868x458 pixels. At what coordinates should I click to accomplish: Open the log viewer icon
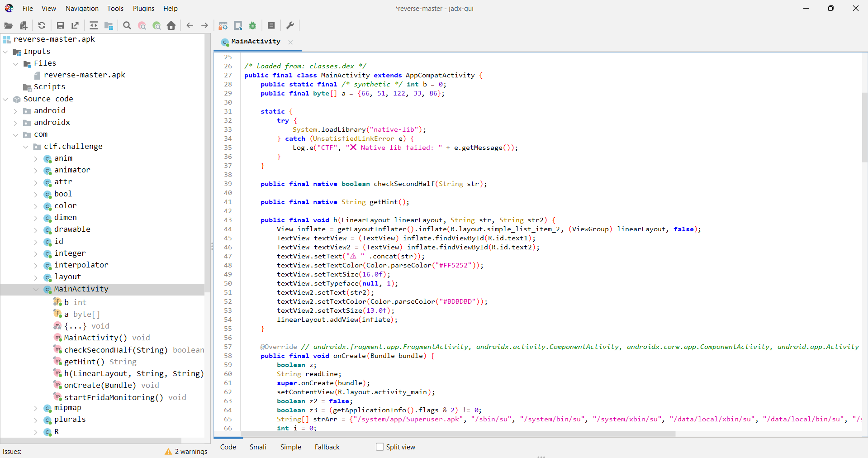[x=271, y=26]
